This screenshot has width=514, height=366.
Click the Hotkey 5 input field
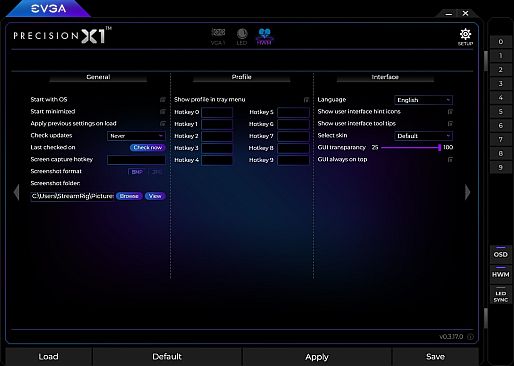[293, 112]
